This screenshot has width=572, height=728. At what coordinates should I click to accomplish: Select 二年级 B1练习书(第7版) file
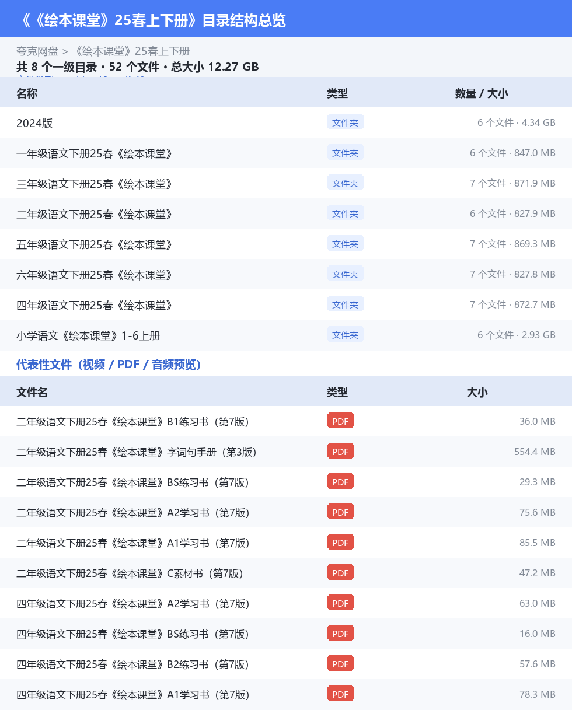(x=132, y=422)
